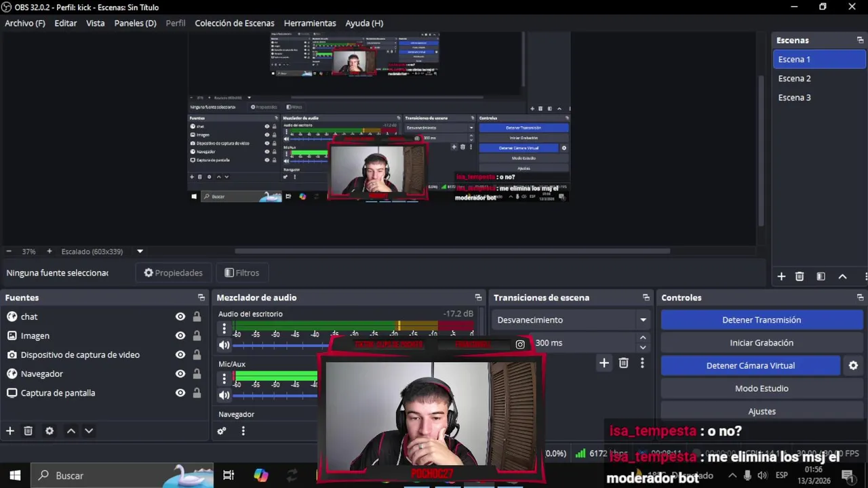Screen dimensions: 868x488
Task: Open Colección de Escenas menu
Action: pyautogui.click(x=235, y=23)
